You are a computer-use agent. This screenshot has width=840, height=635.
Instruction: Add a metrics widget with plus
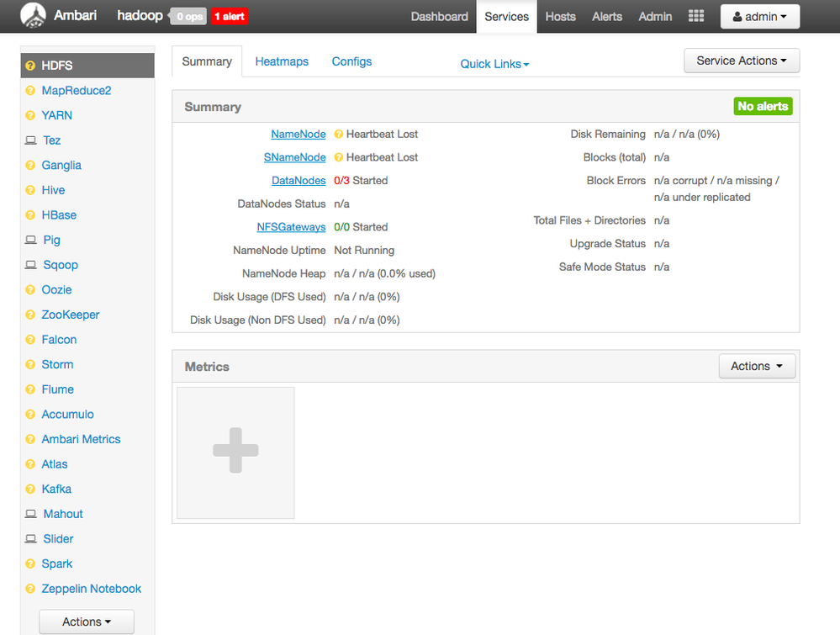[x=235, y=452]
